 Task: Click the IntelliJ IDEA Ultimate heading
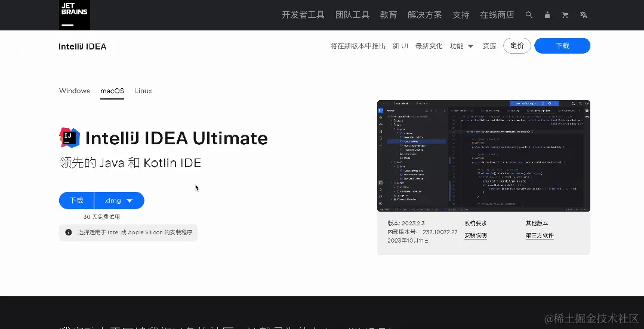(x=177, y=138)
